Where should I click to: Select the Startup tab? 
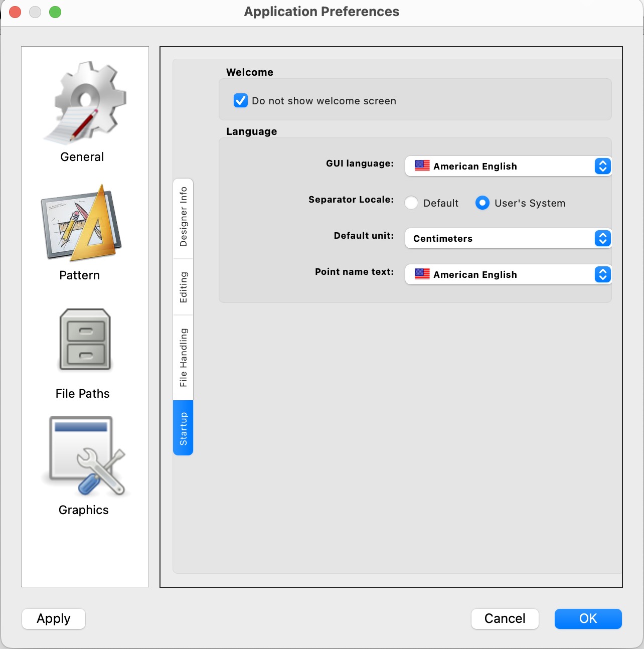click(183, 428)
